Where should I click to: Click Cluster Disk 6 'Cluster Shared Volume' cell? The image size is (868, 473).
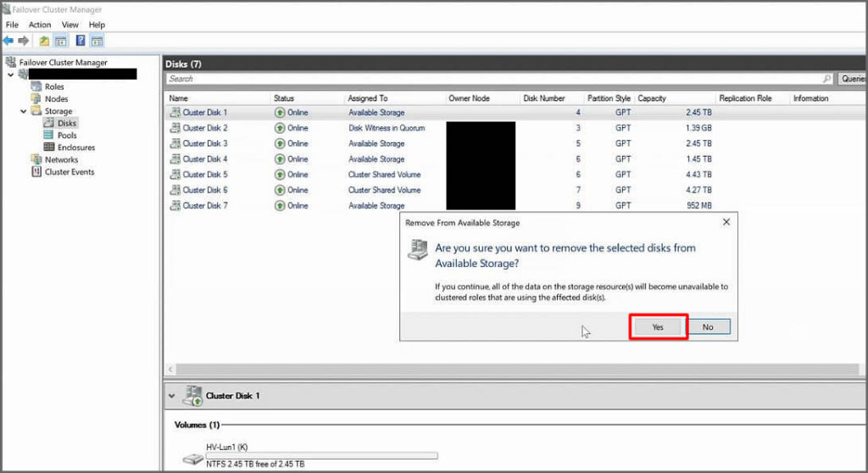(385, 190)
